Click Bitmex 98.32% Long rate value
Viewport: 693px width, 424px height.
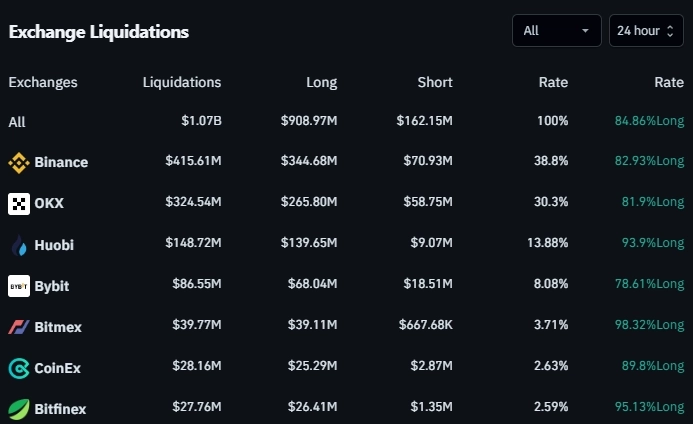pyautogui.click(x=650, y=327)
